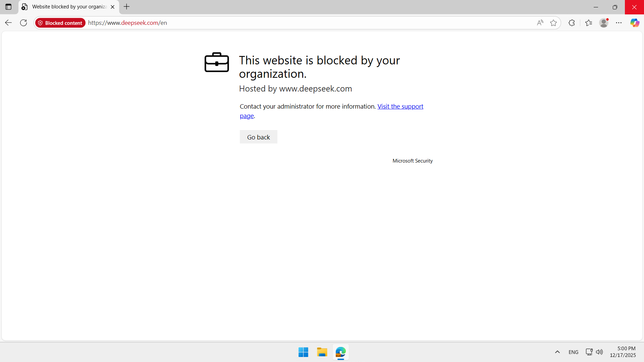Open the Windows Start menu
This screenshot has width=644, height=362.
(303, 352)
